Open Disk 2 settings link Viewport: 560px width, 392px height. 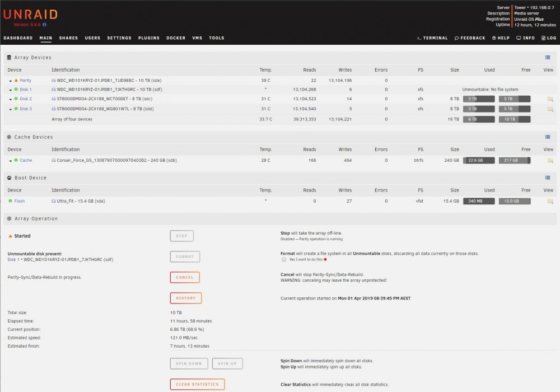pos(26,99)
